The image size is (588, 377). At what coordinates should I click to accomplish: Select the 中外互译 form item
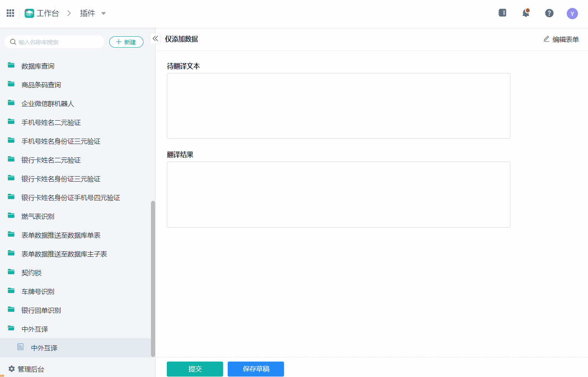(44, 348)
